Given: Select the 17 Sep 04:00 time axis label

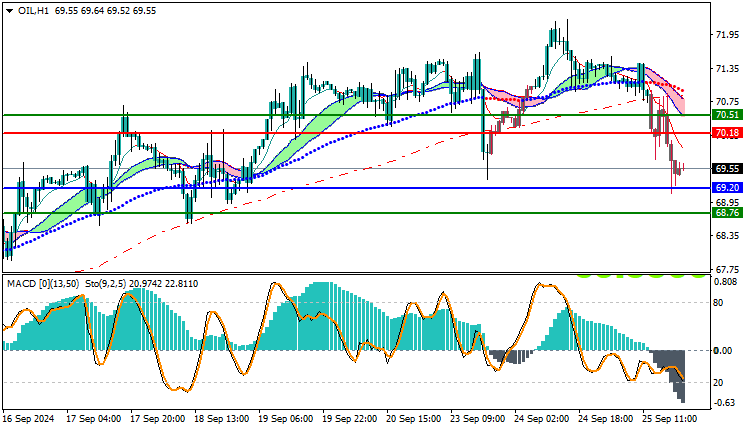Looking at the screenshot, I should pyautogui.click(x=93, y=419).
